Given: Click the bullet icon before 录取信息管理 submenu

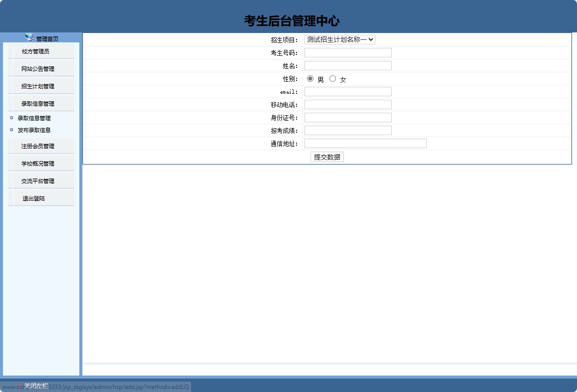Looking at the screenshot, I should tap(11, 118).
